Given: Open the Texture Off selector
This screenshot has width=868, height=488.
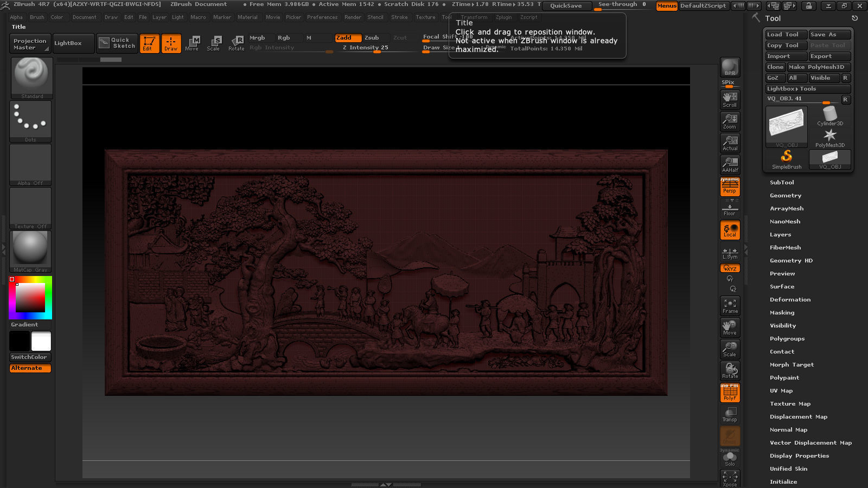Looking at the screenshot, I should tap(30, 208).
